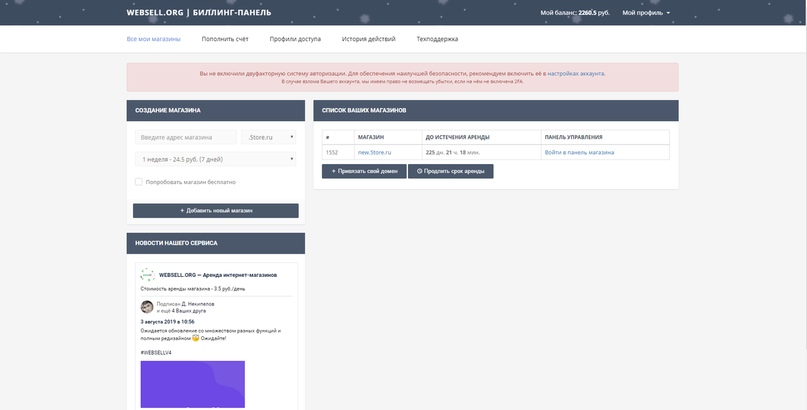Click the shop address input field
807x410 pixels.
(x=186, y=137)
